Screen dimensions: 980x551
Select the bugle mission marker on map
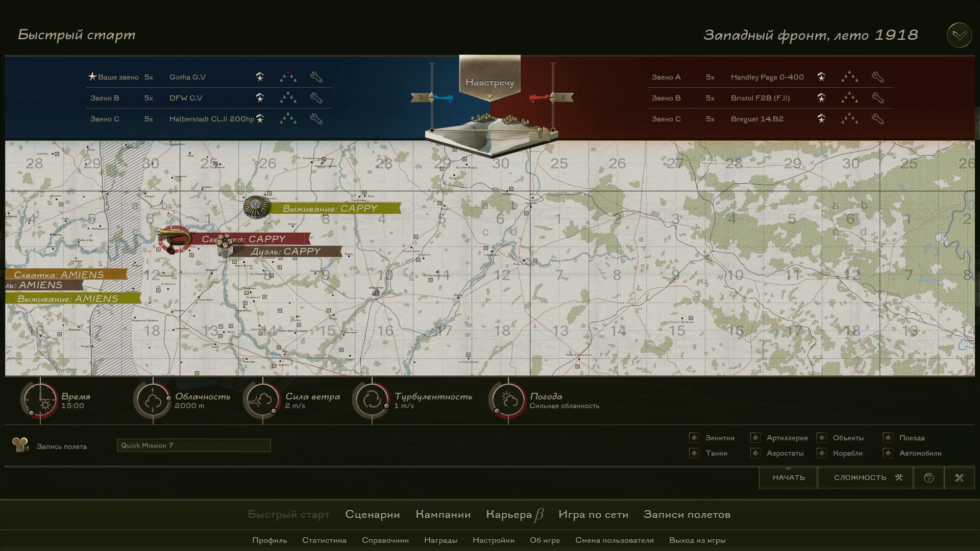click(x=175, y=239)
